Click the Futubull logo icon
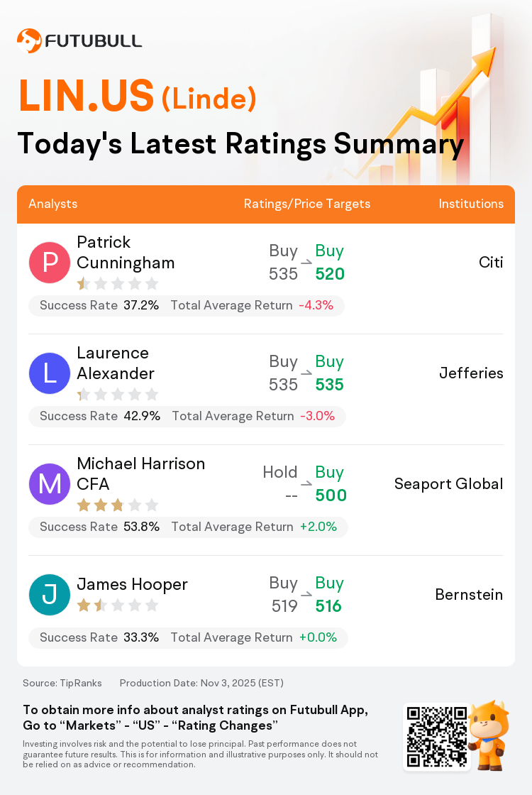The width and height of the screenshot is (532, 795). point(29,41)
